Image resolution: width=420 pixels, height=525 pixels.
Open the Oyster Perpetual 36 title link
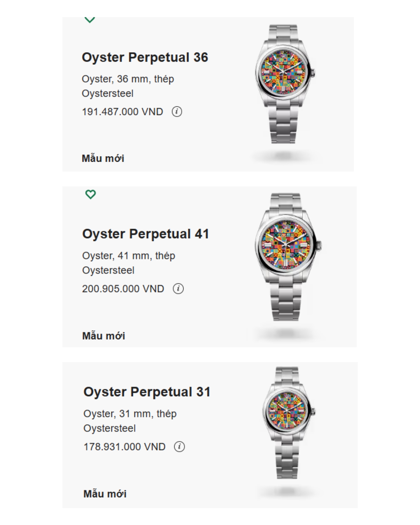coord(145,58)
